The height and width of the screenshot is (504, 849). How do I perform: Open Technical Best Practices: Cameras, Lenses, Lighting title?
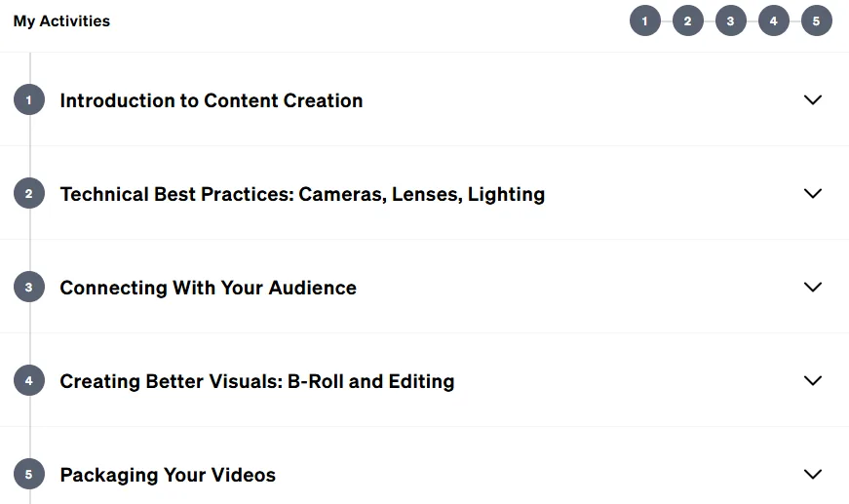tap(302, 194)
